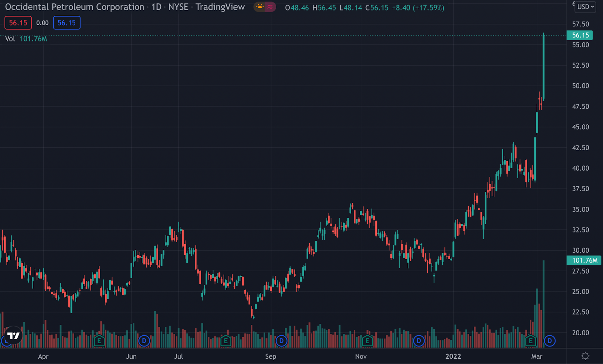This screenshot has height=364, width=603.
Task: Click the earnings E marker between Jul and Sep
Action: pos(225,341)
